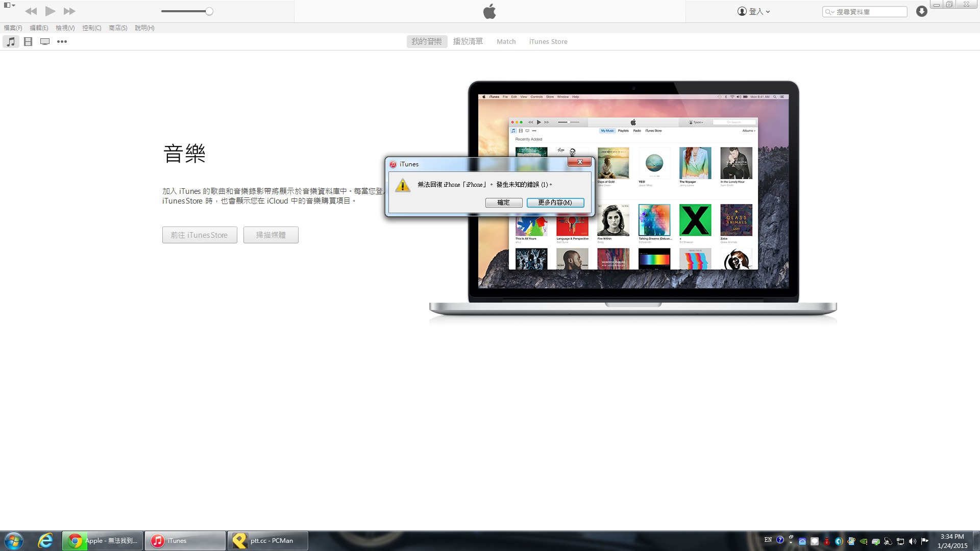Click the warning triangle icon in the dialog
Image resolution: width=980 pixels, height=551 pixels.
[403, 185]
